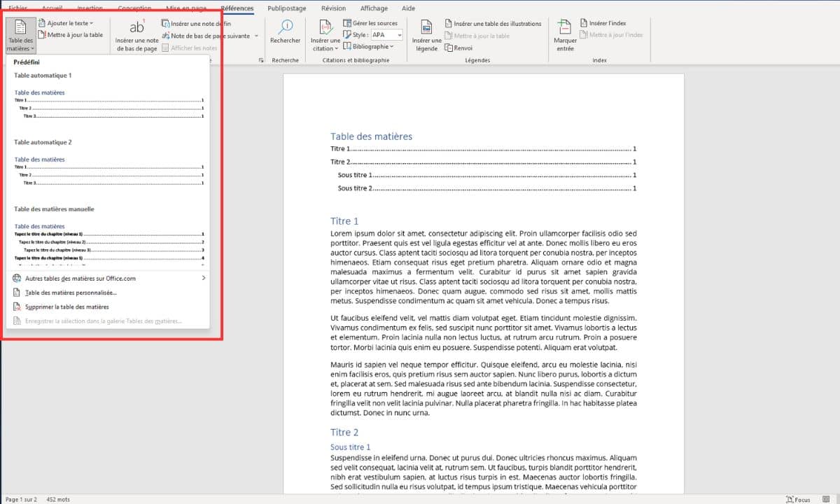Switch to the Insertion tab

point(90,8)
